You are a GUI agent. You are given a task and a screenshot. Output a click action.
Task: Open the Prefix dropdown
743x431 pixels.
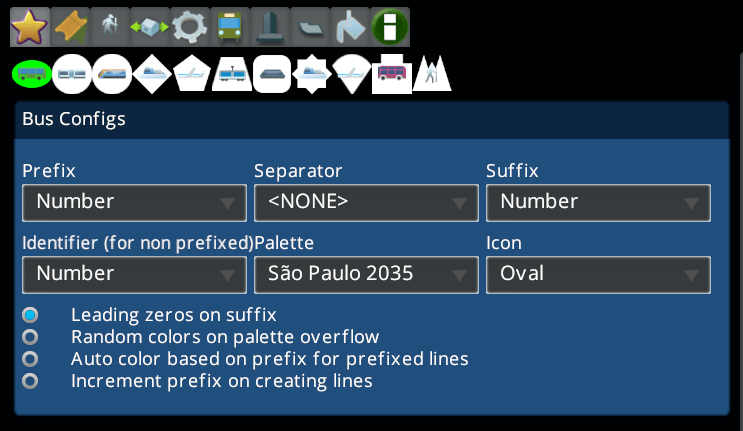tap(134, 202)
